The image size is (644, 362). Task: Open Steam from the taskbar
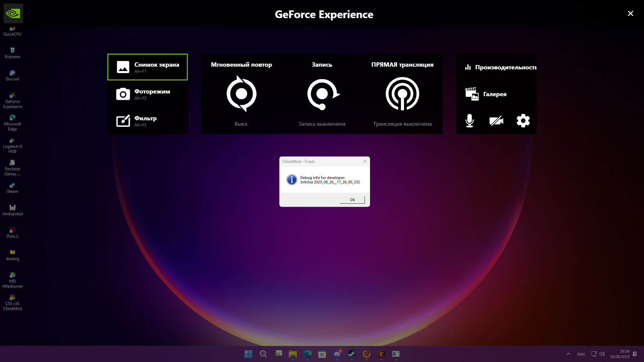click(352, 354)
